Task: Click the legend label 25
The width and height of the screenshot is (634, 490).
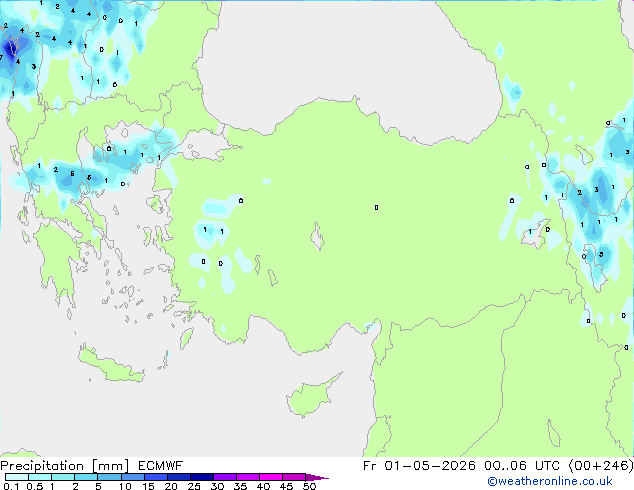Action: [x=194, y=486]
